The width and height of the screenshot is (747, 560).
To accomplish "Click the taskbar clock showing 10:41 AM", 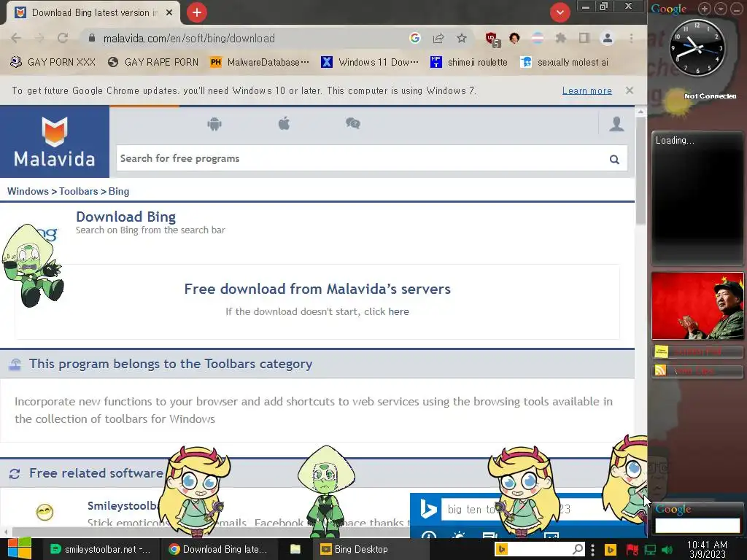I will (707, 549).
